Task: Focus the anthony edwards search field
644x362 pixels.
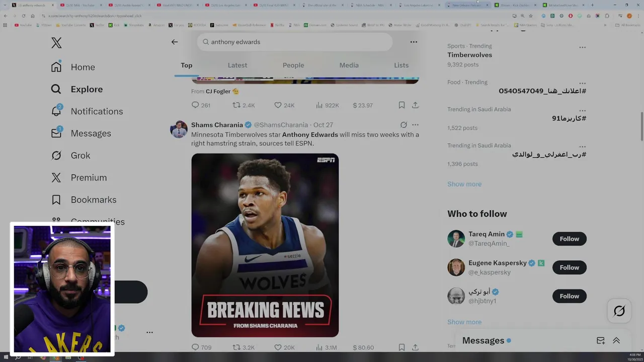Action: pyautogui.click(x=295, y=42)
